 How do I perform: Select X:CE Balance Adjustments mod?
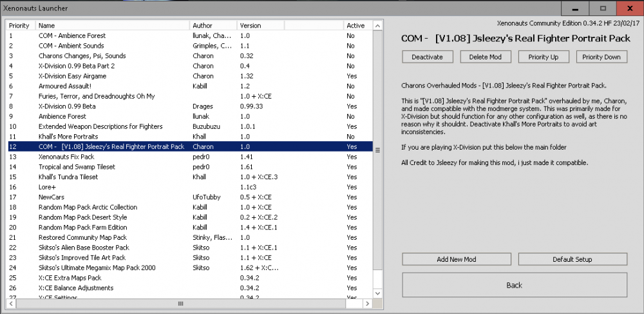[190, 288]
